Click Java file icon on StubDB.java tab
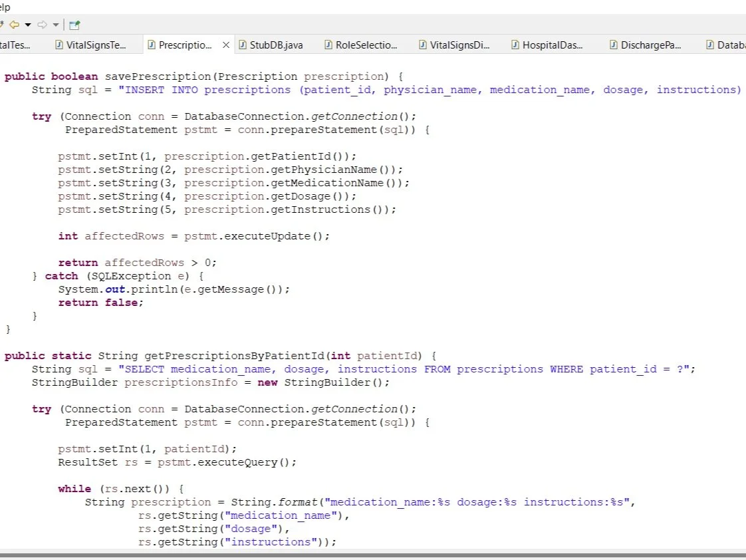Viewport: 746px width, 560px height. click(243, 45)
